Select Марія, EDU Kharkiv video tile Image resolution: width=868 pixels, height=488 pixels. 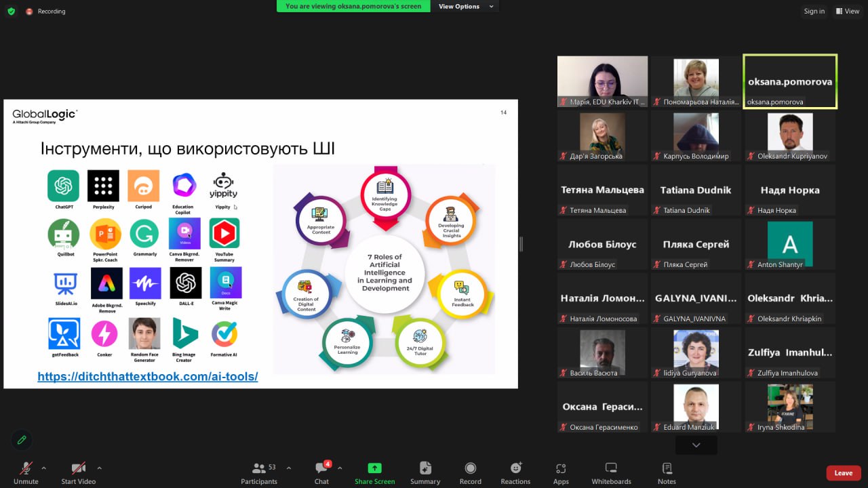602,81
